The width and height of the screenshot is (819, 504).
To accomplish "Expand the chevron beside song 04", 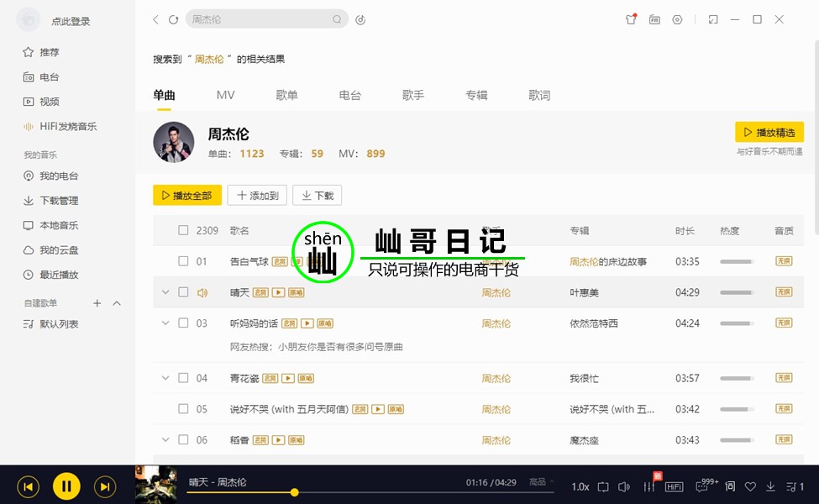I will point(165,378).
